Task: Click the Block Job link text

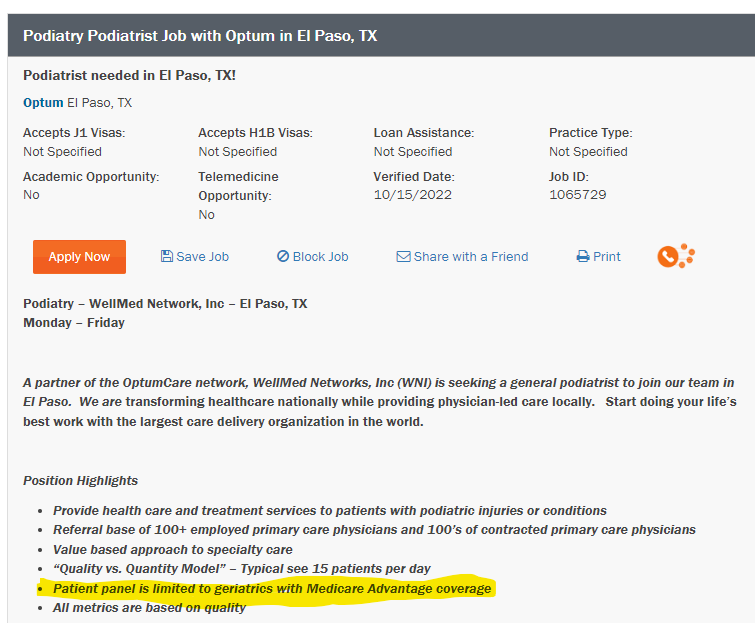Action: [320, 257]
